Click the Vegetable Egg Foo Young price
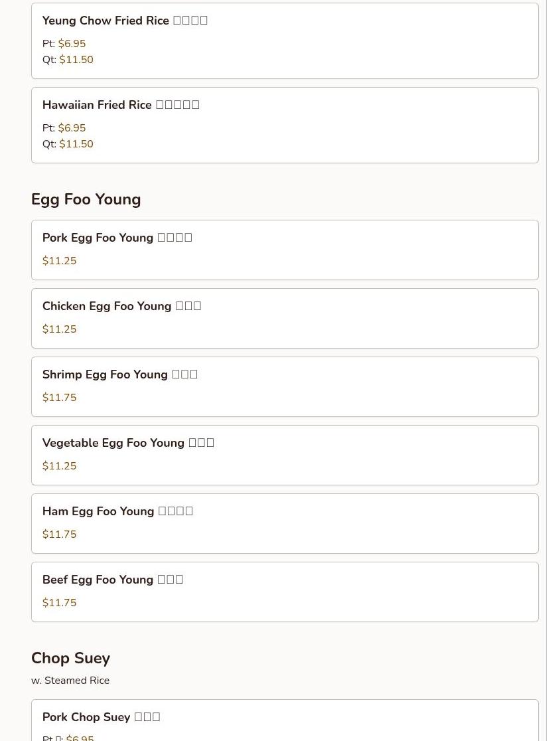This screenshot has width=560, height=741. [x=59, y=466]
